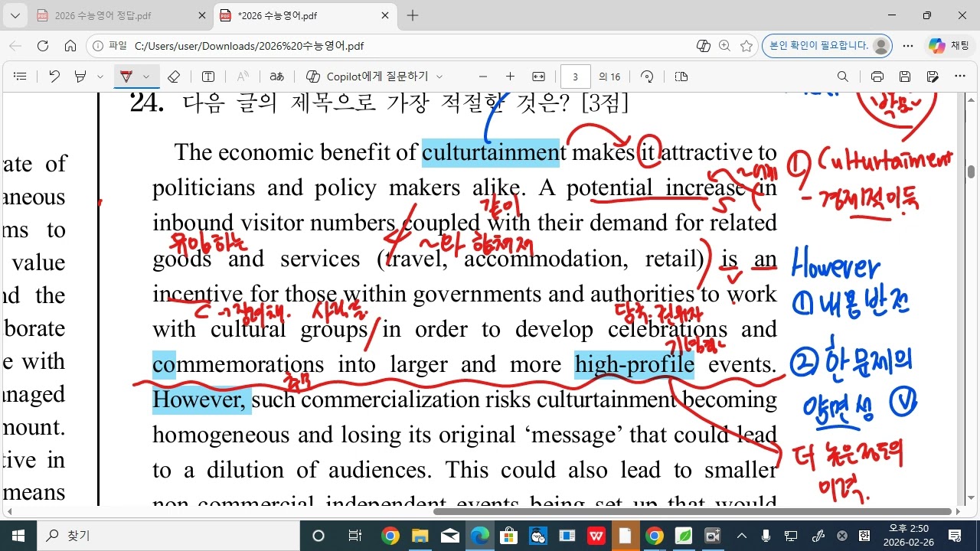Image resolution: width=980 pixels, height=551 pixels.
Task: Select the *2026 수능영어.pdf tab
Action: 305,15
